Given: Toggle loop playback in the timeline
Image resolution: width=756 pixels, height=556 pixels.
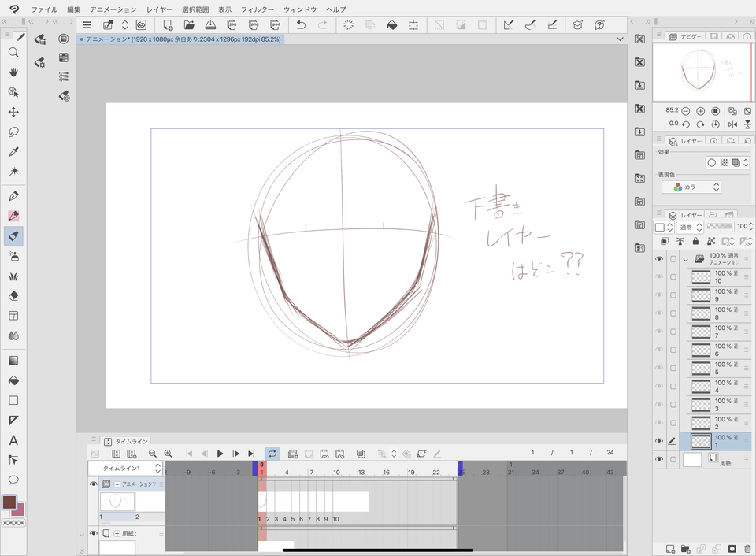Looking at the screenshot, I should pyautogui.click(x=272, y=454).
